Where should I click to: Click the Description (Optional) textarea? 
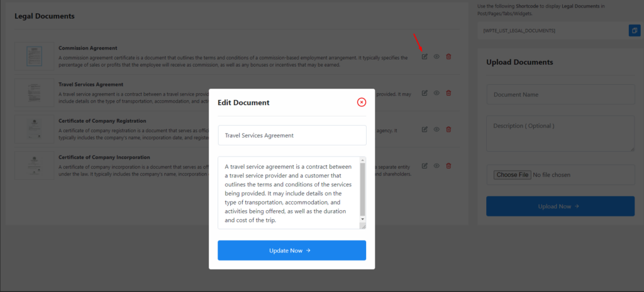tap(560, 133)
